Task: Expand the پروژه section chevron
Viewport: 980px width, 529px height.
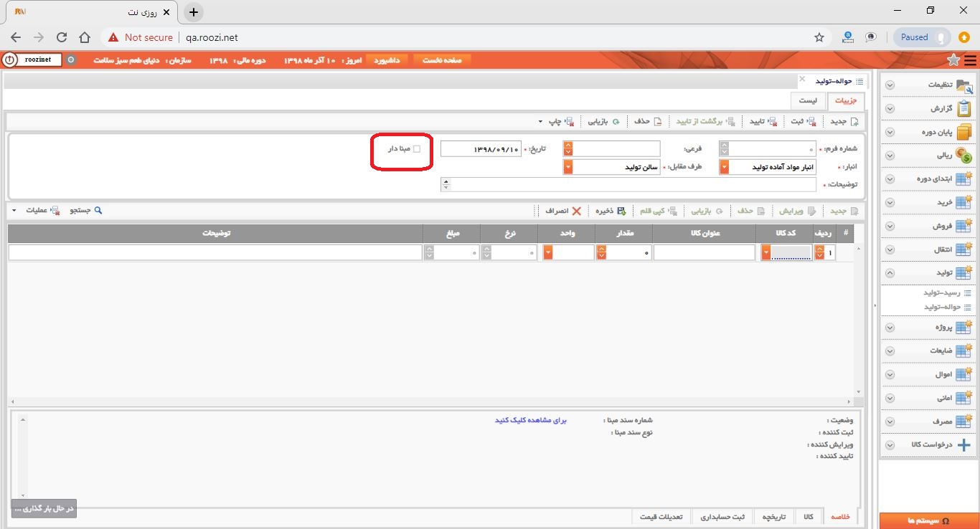Action: point(890,328)
